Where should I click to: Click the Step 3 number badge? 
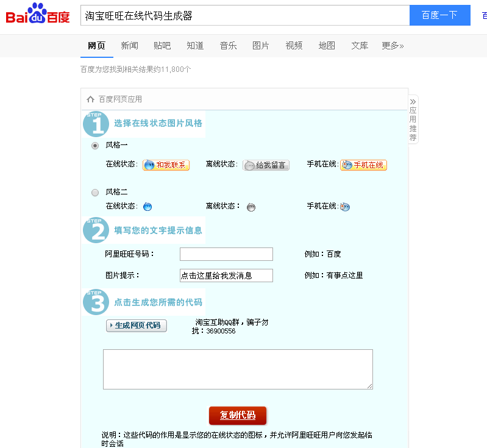(x=96, y=302)
